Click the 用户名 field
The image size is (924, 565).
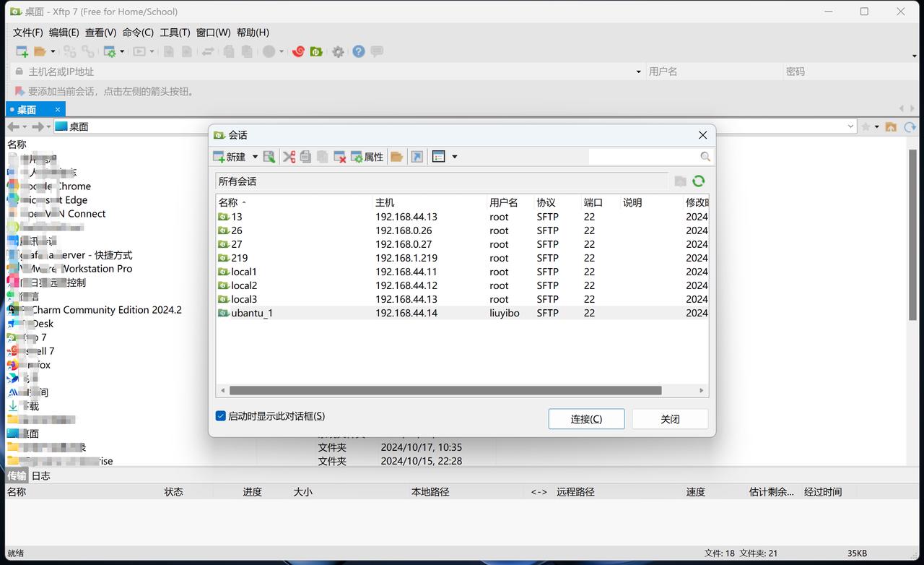point(713,72)
